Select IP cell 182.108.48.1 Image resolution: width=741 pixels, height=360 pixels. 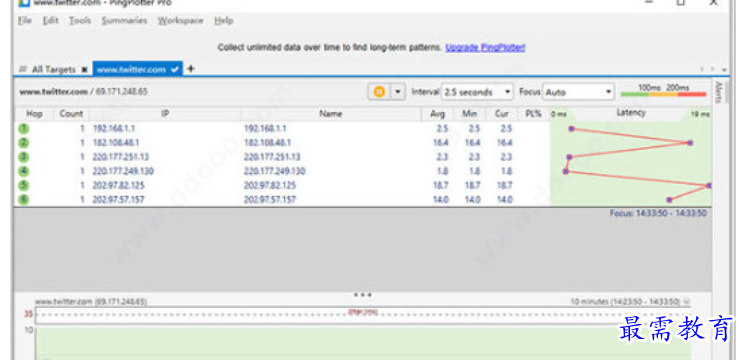pos(116,143)
